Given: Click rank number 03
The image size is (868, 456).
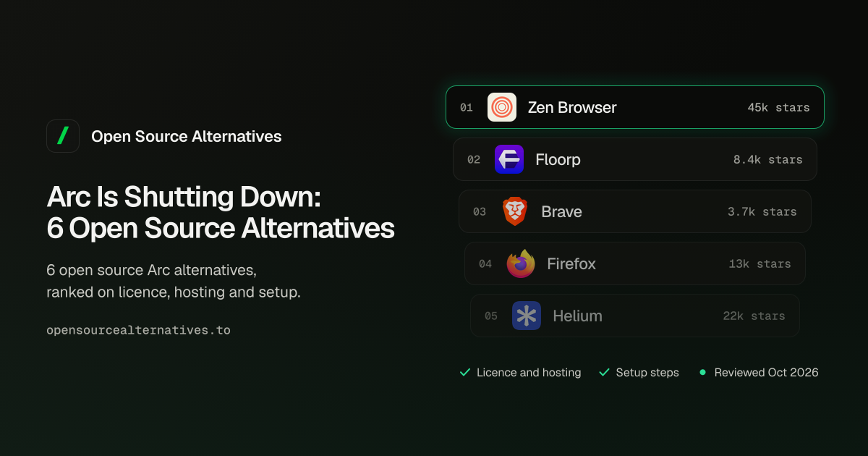Looking at the screenshot, I should click(480, 211).
